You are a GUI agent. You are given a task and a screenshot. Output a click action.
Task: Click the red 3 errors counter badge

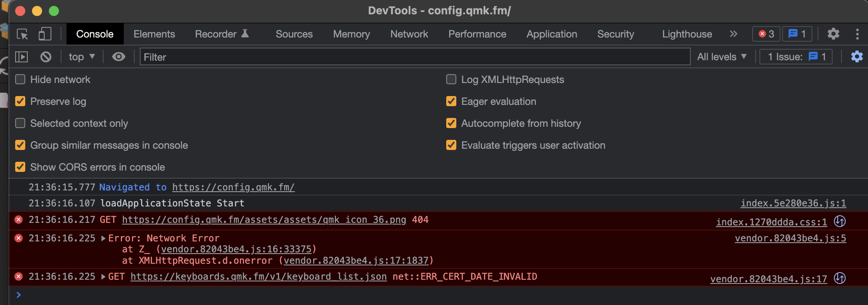pos(766,34)
